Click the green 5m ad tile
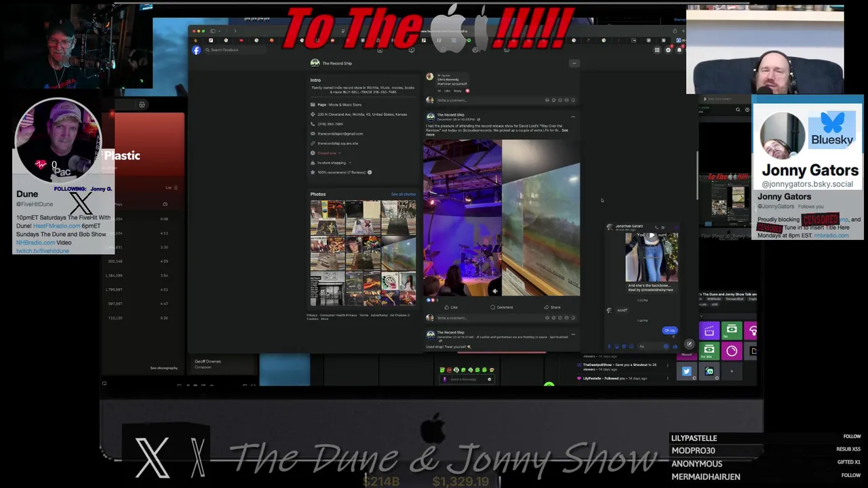The image size is (868, 488). click(731, 331)
